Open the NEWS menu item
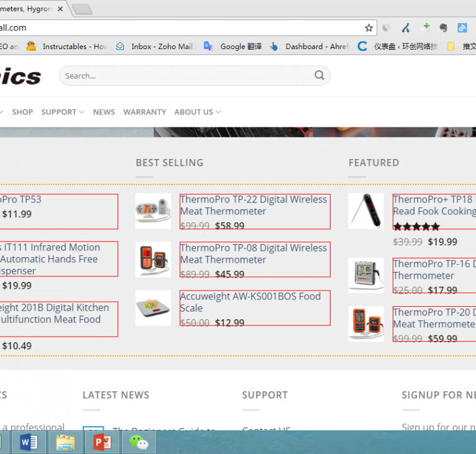Viewport: 476px width, 454px height. coord(104,112)
